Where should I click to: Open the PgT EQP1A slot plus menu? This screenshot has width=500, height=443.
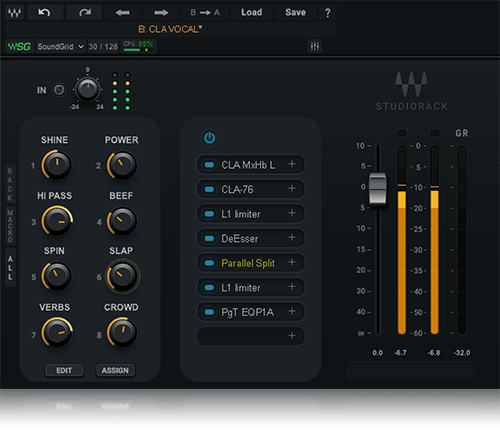292,311
